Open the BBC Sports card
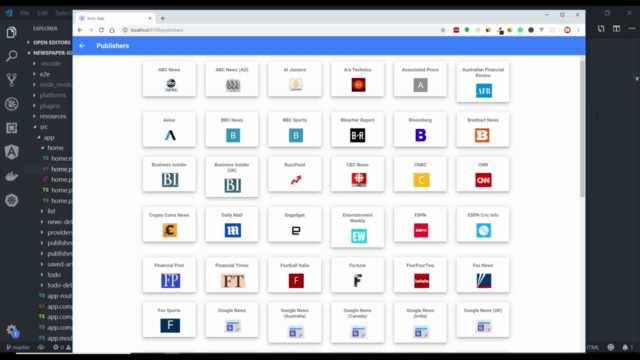 [295, 129]
